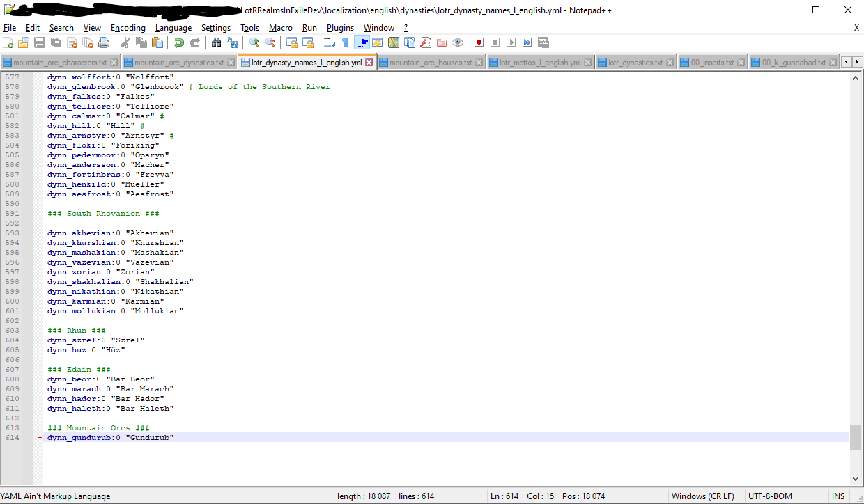The height and width of the screenshot is (504, 864).
Task: Cut selection with scissors icon
Action: [125, 42]
